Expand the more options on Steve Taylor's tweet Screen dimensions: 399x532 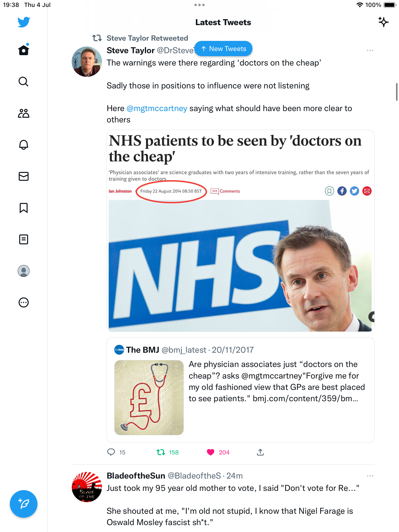370,50
